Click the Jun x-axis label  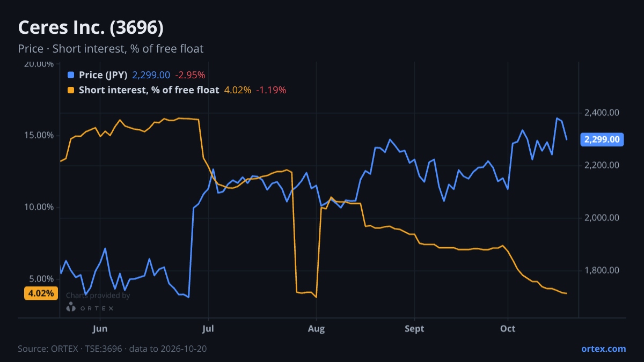(x=100, y=328)
